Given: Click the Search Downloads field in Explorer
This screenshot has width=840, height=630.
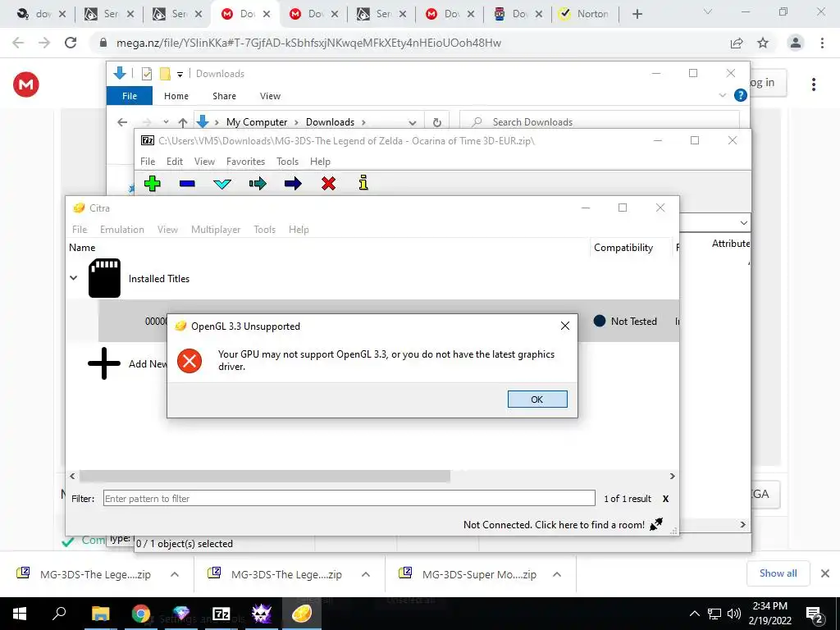Looking at the screenshot, I should click(x=600, y=122).
